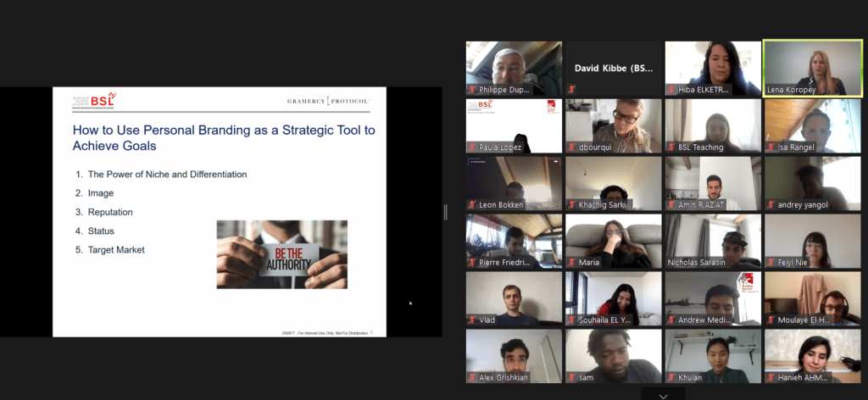Viewport: 868px width, 400px height.
Task: Click the 'Be the Authority' slide image
Action: coord(281,254)
